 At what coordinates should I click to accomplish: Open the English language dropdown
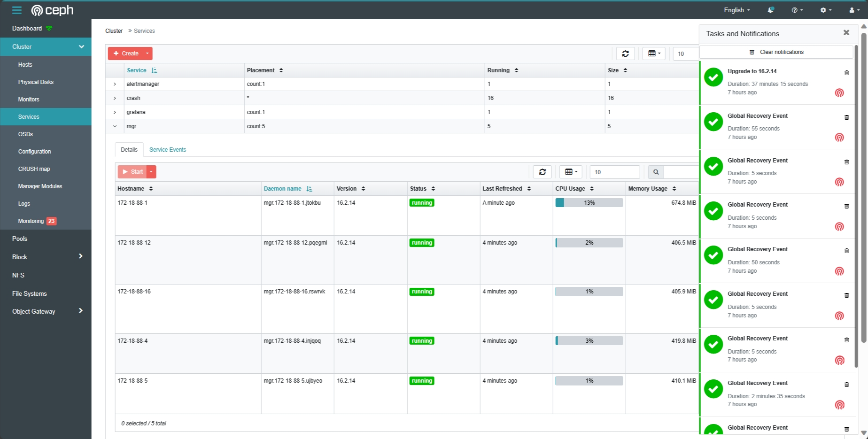(x=736, y=10)
